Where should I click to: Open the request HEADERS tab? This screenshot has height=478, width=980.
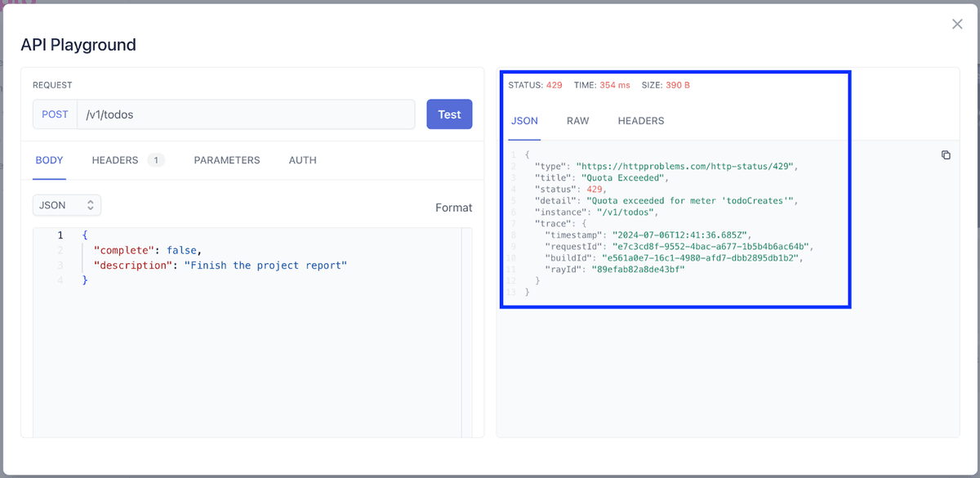tap(115, 160)
